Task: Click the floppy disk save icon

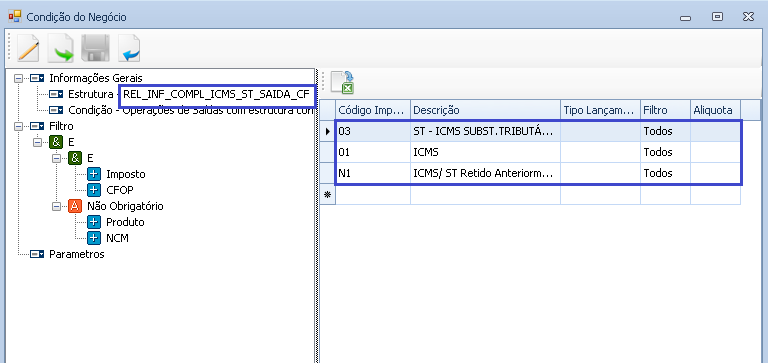Action: tap(95, 48)
